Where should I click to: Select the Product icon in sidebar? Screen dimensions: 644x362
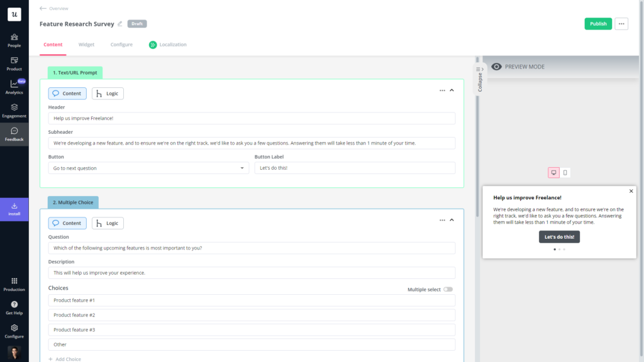[x=13, y=63]
